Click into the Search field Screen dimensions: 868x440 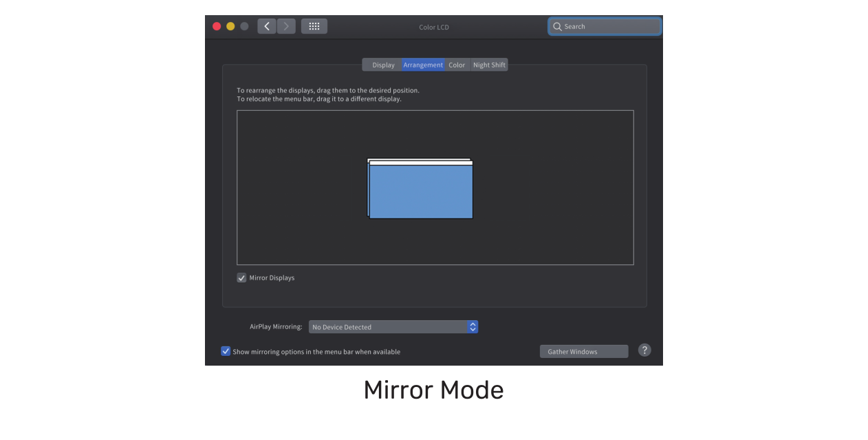(x=609, y=27)
